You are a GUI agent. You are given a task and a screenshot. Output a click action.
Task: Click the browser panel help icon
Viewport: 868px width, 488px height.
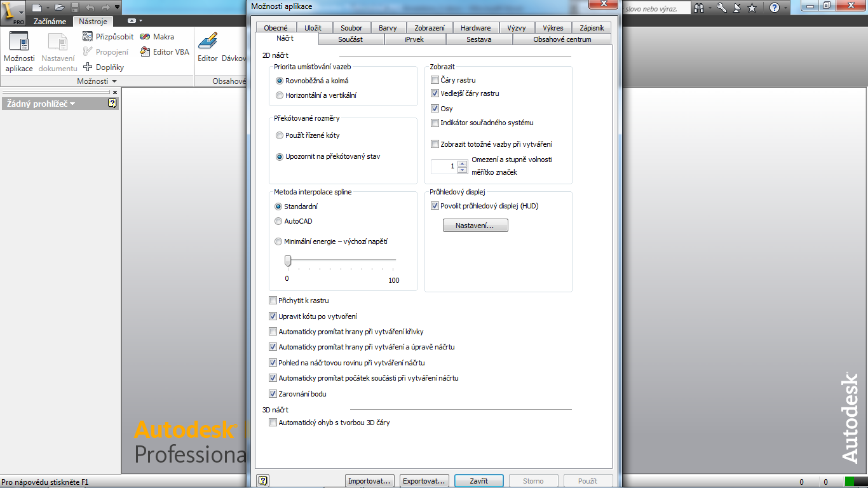click(x=112, y=103)
